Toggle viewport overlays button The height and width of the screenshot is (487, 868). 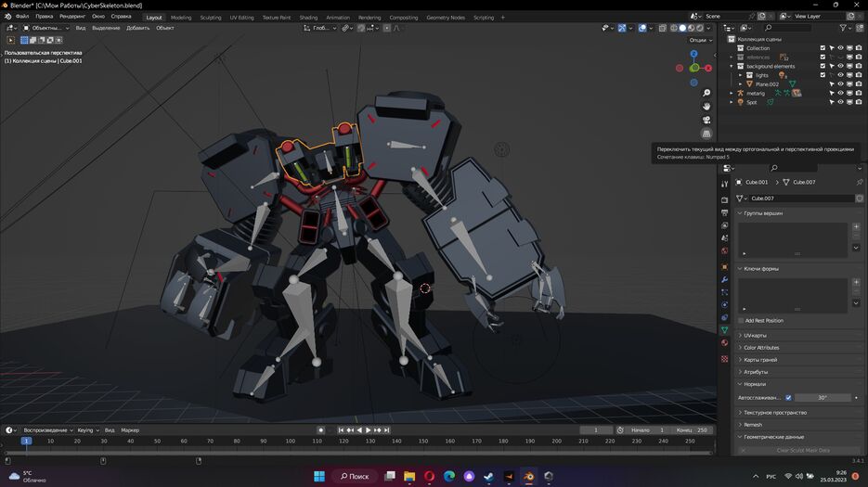tap(642, 28)
